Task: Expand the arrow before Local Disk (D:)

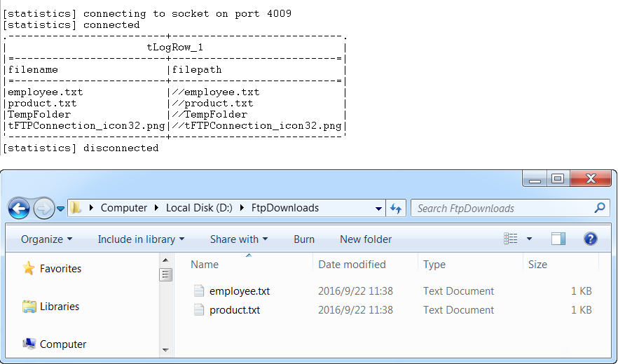Action: click(157, 208)
